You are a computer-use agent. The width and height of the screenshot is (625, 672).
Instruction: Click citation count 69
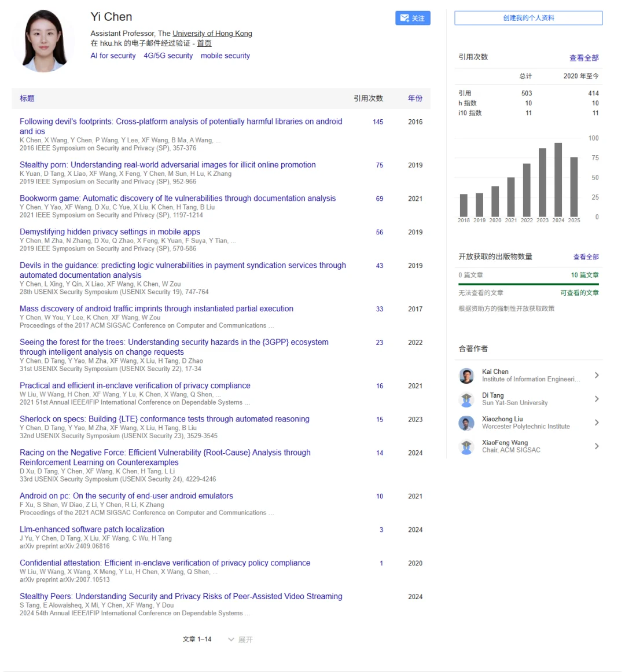[379, 199]
